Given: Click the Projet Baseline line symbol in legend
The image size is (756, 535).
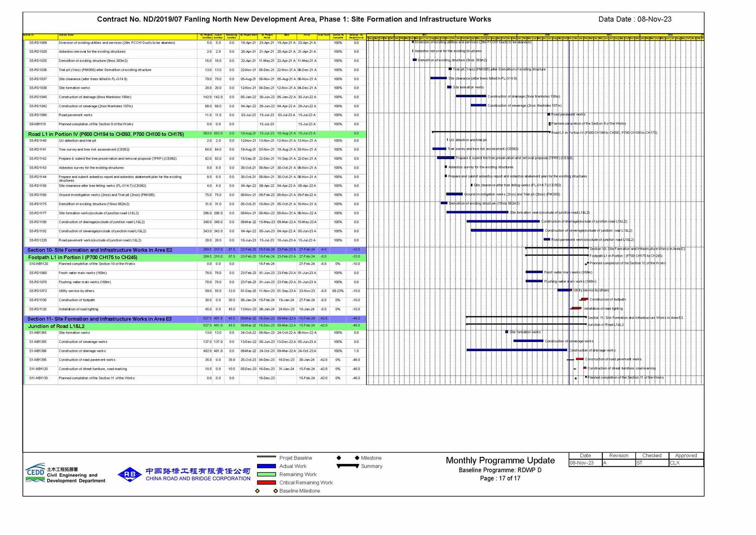Looking at the screenshot, I should pyautogui.click(x=266, y=457).
